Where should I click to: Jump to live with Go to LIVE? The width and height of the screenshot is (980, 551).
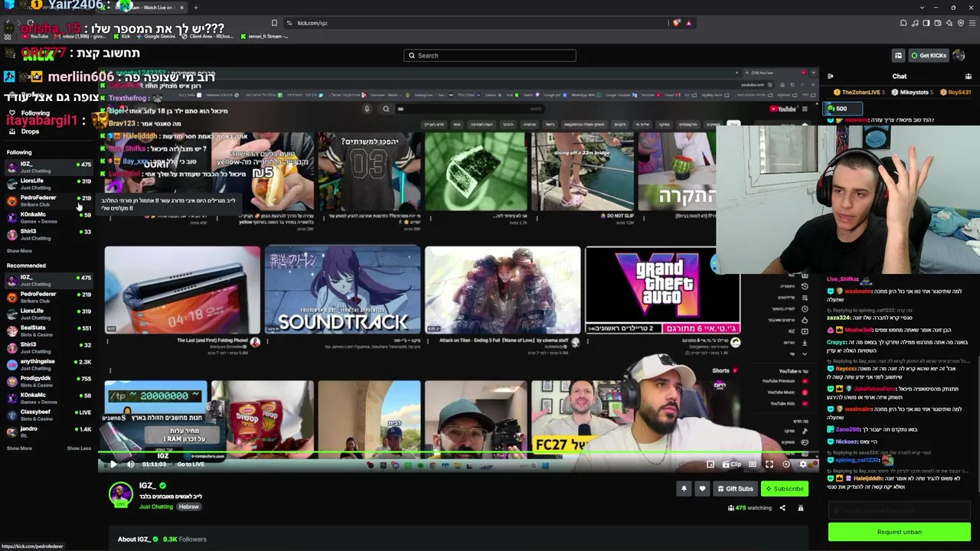pyautogui.click(x=191, y=465)
